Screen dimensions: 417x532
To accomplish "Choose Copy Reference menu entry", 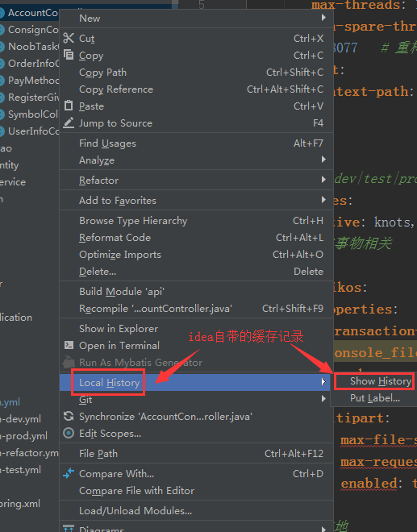I will (196, 89).
